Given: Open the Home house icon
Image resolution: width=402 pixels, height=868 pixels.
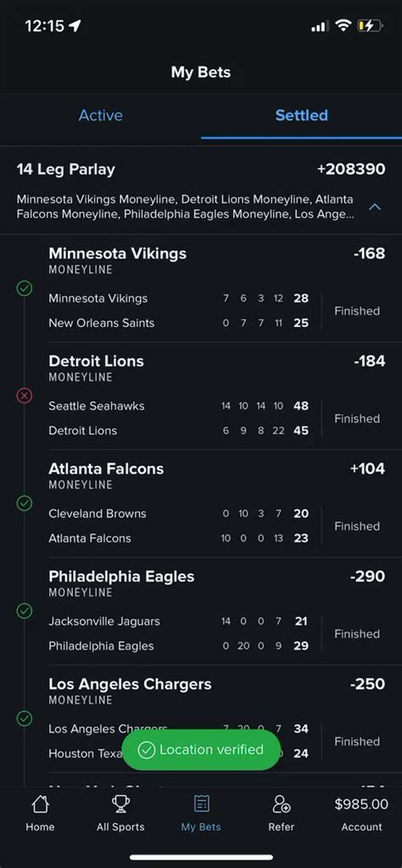Looking at the screenshot, I should pyautogui.click(x=40, y=804).
